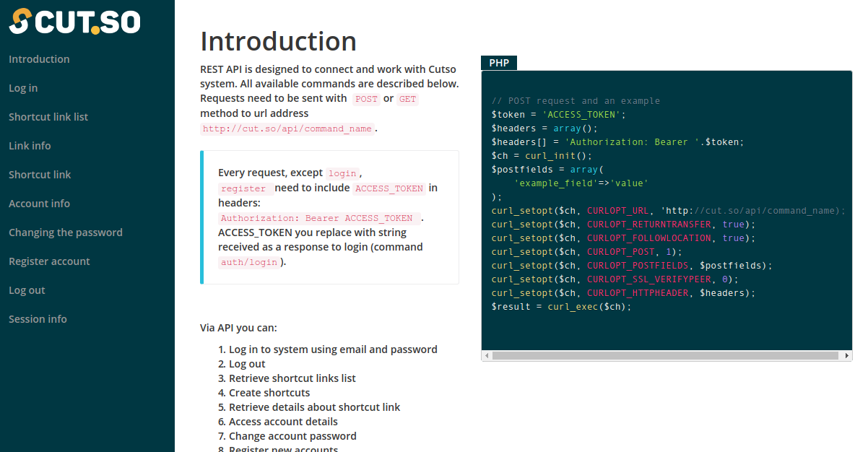Click list item 'Retrieve shortcut links list'

[292, 378]
